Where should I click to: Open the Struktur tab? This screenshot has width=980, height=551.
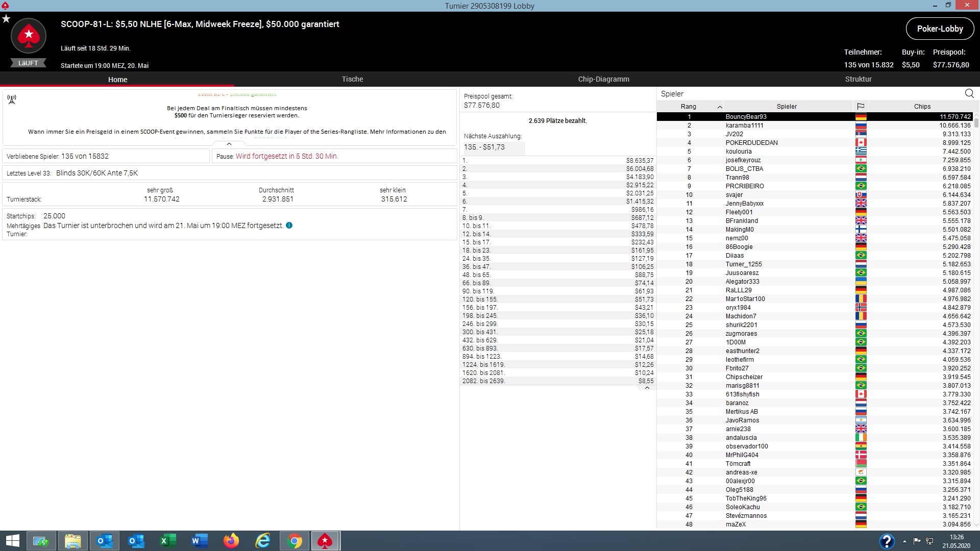coord(858,79)
